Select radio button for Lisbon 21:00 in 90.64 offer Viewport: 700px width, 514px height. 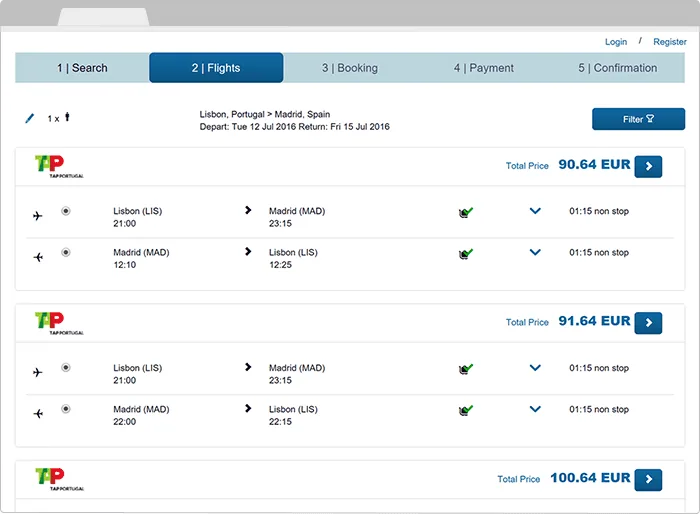66,211
